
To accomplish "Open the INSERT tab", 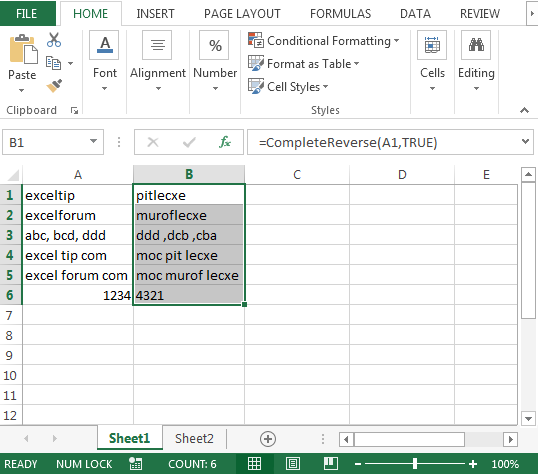I will pos(155,14).
